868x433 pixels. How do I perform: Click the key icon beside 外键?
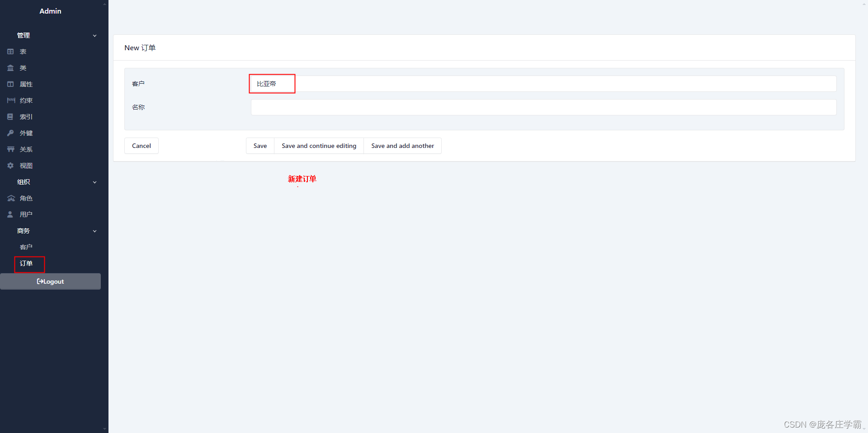(10, 133)
